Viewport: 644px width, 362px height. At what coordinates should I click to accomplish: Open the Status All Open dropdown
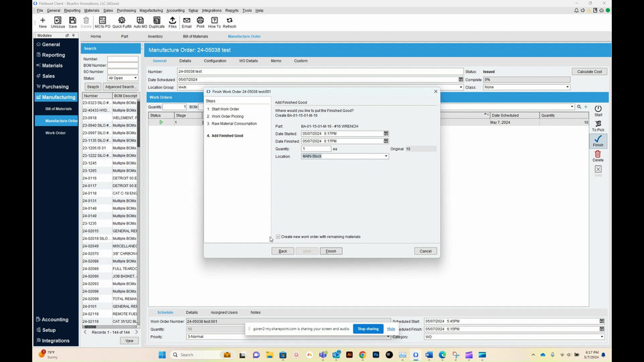[x=136, y=78]
